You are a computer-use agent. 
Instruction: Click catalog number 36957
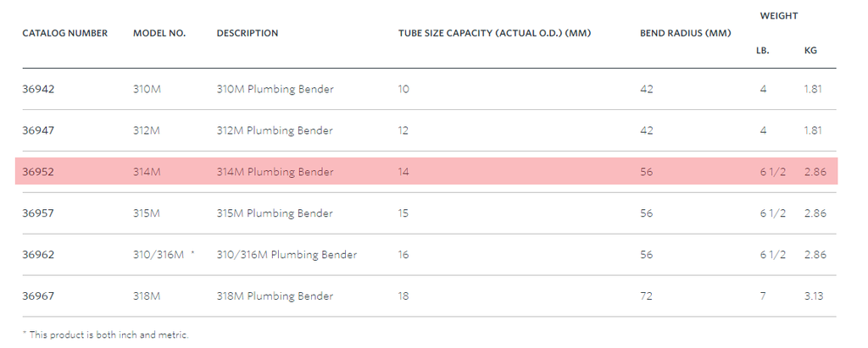point(38,213)
